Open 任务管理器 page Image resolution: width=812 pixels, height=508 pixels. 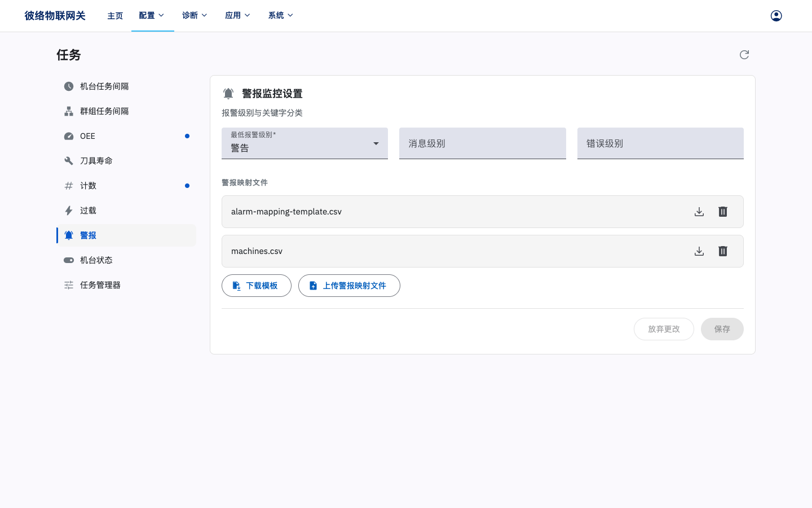click(126, 285)
